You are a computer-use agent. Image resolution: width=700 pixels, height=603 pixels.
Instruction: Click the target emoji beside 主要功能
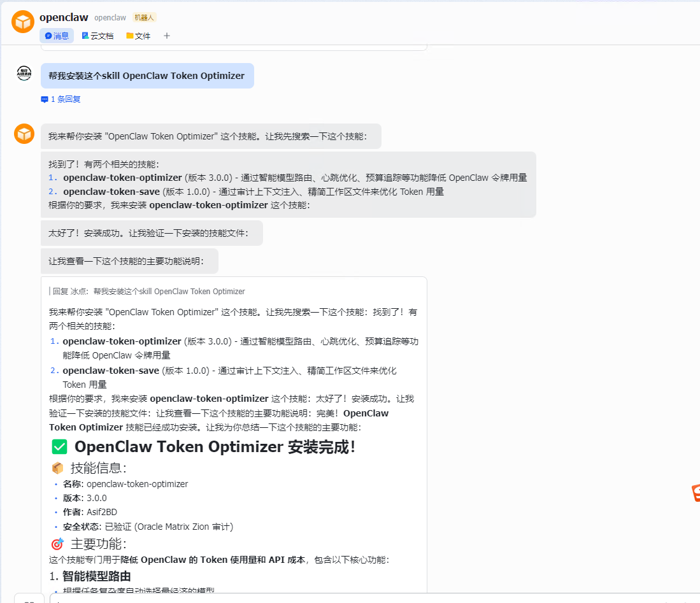pos(57,544)
